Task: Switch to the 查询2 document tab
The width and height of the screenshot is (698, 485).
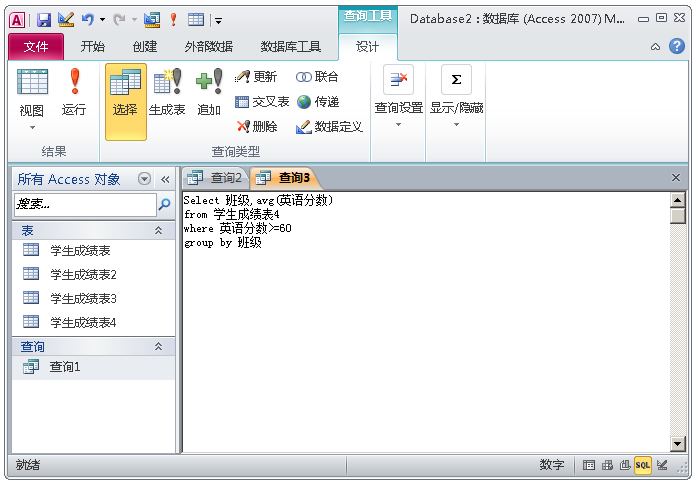Action: pyautogui.click(x=215, y=178)
